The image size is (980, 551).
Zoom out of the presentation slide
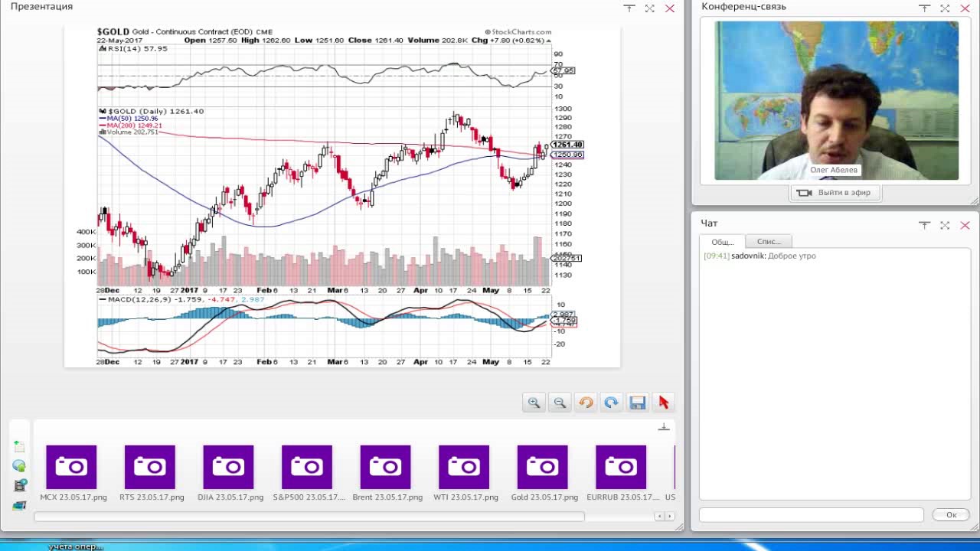(x=560, y=403)
